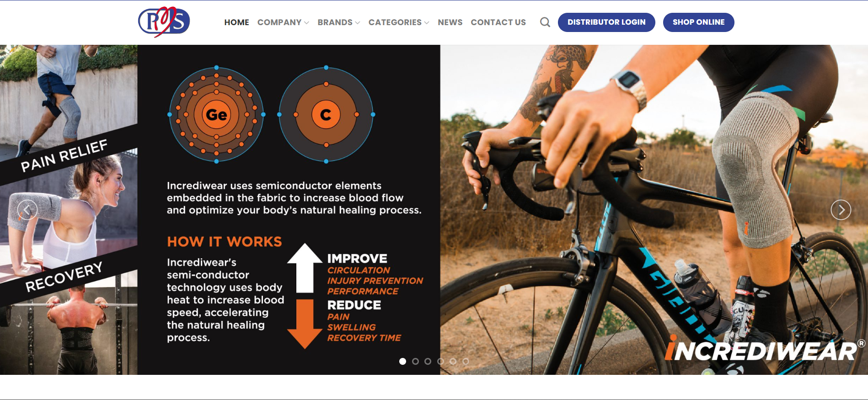868x400 pixels.
Task: Click the Germanium atom diagram
Action: point(216,114)
